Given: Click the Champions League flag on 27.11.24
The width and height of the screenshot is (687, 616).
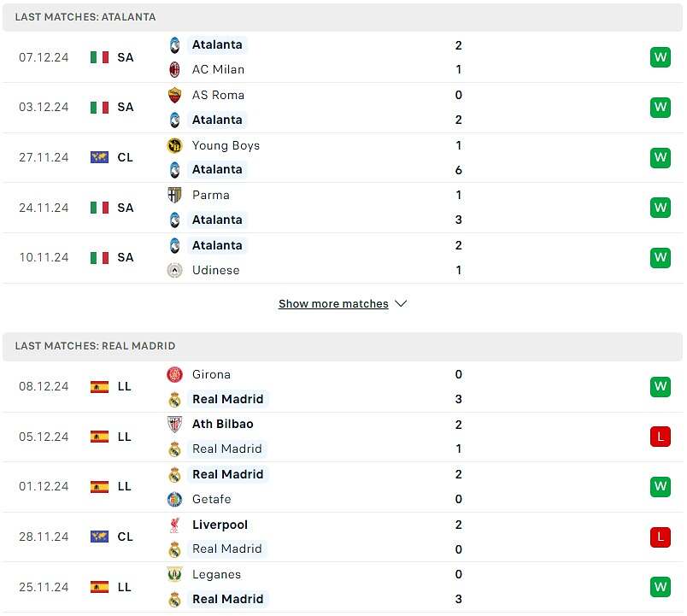Looking at the screenshot, I should coord(99,157).
